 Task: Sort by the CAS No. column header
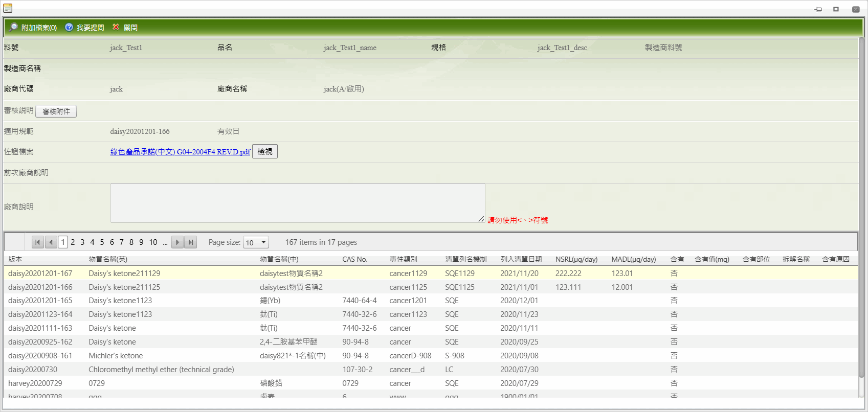pyautogui.click(x=355, y=259)
